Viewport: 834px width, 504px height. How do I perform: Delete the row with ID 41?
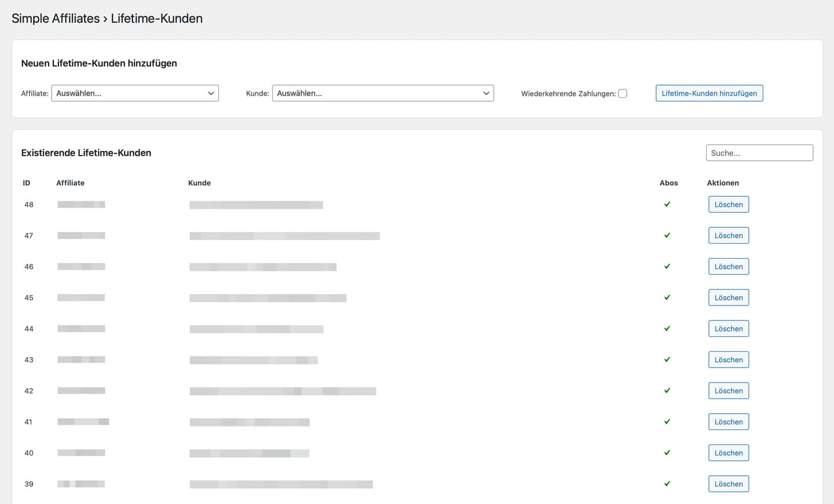click(729, 422)
